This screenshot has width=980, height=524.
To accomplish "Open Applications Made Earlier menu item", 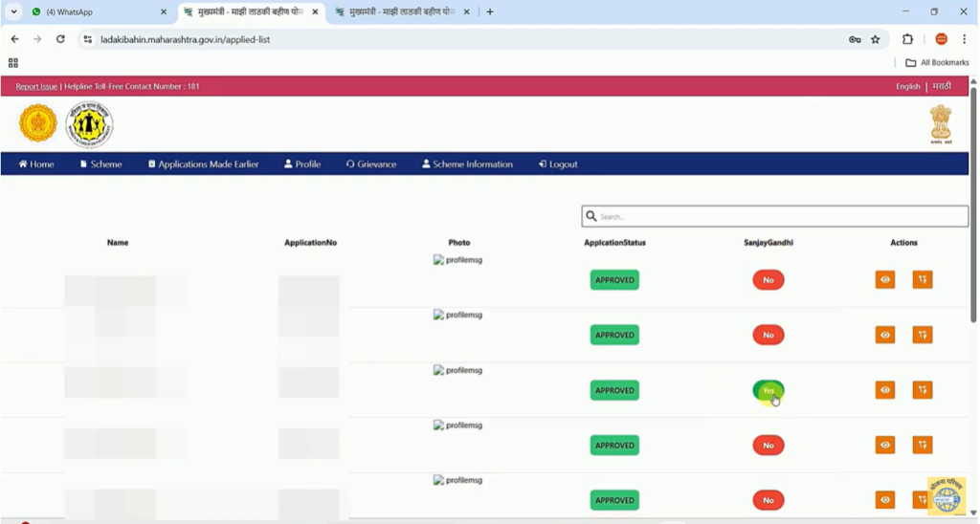I will [203, 164].
